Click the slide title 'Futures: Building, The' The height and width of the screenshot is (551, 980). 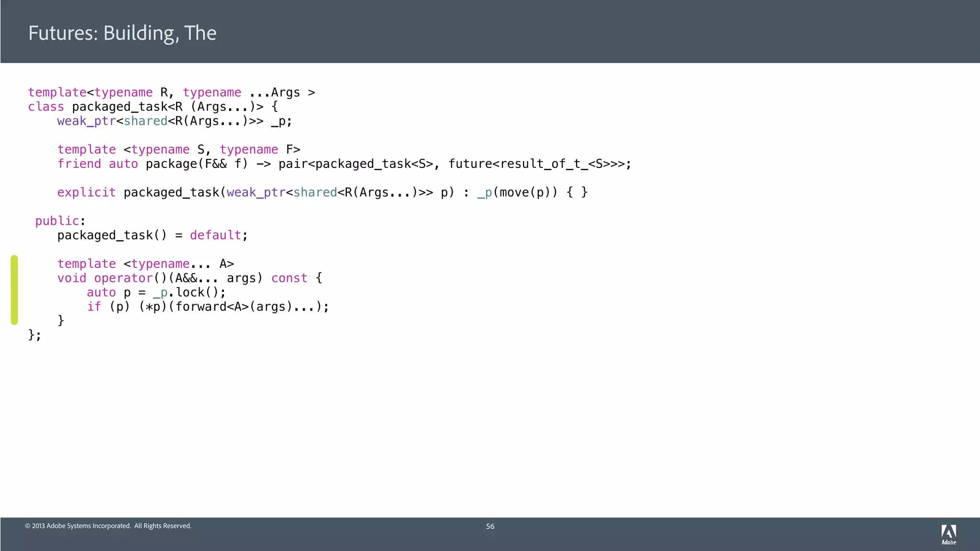click(122, 33)
